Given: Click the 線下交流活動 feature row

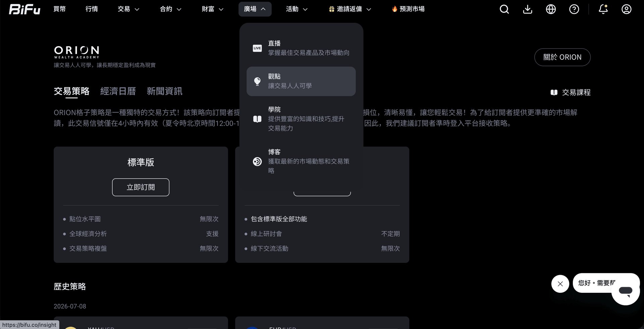Looking at the screenshot, I should tap(322, 249).
